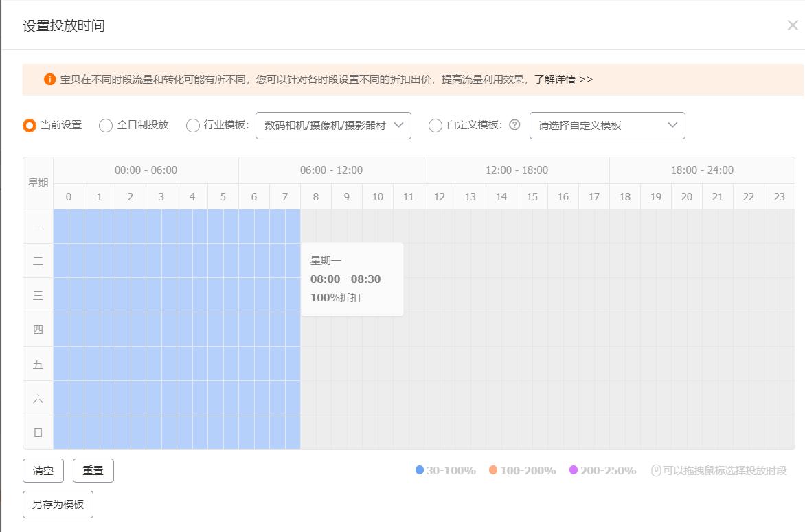
Task: Close the 设置投放时间 dialog
Action: point(792,25)
